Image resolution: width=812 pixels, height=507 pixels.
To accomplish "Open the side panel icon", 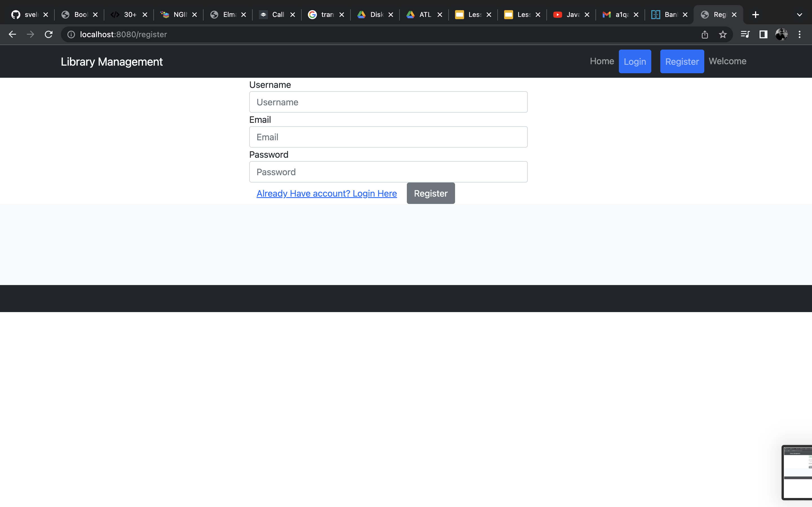I will [763, 34].
